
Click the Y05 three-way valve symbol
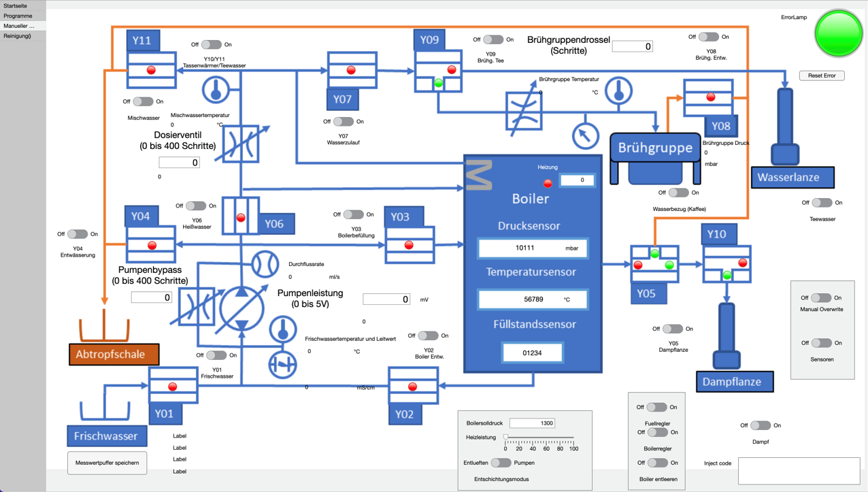[x=654, y=264]
